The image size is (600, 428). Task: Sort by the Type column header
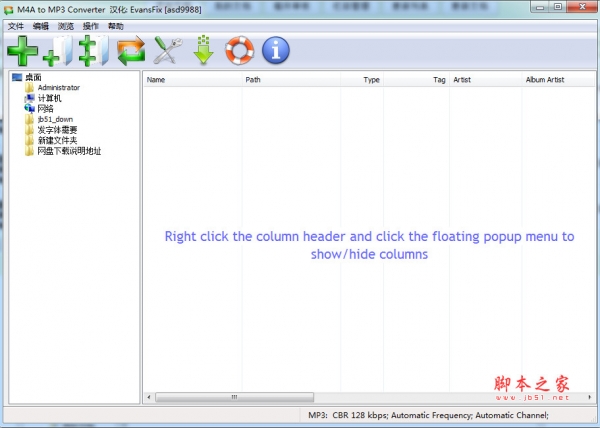coord(362,80)
